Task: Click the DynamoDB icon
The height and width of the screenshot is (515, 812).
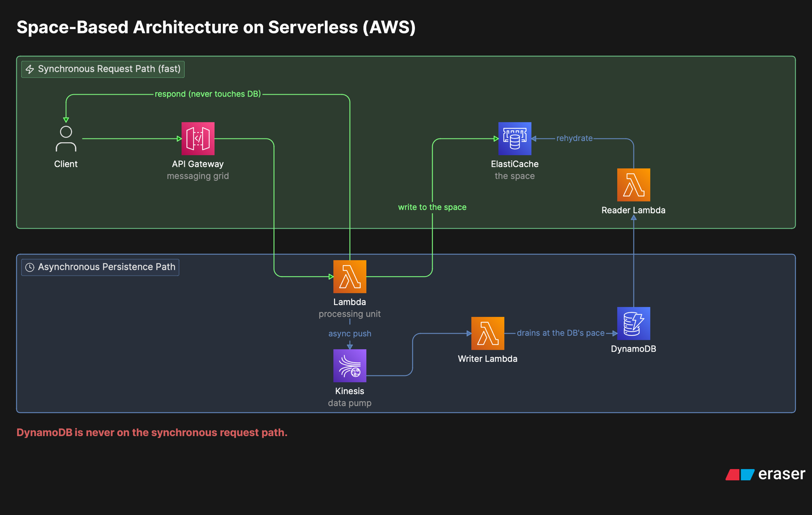Action: pos(633,323)
